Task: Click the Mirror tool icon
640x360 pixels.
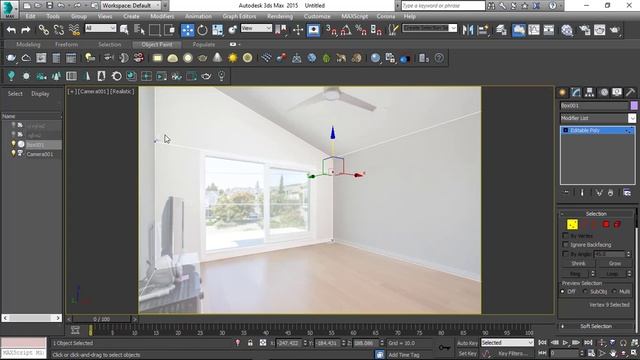Action: click(x=468, y=30)
